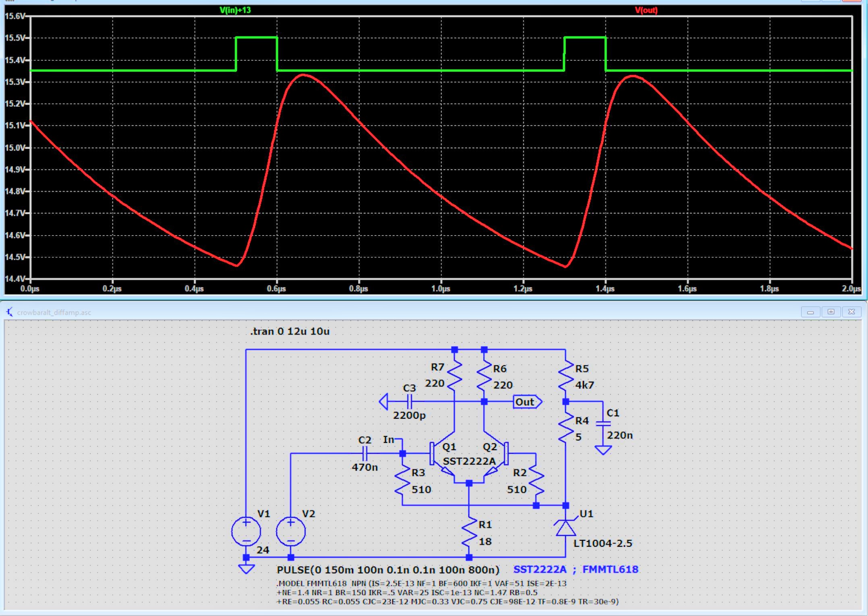
Task: Click the C1 220n capacitor symbol
Action: coord(603,424)
